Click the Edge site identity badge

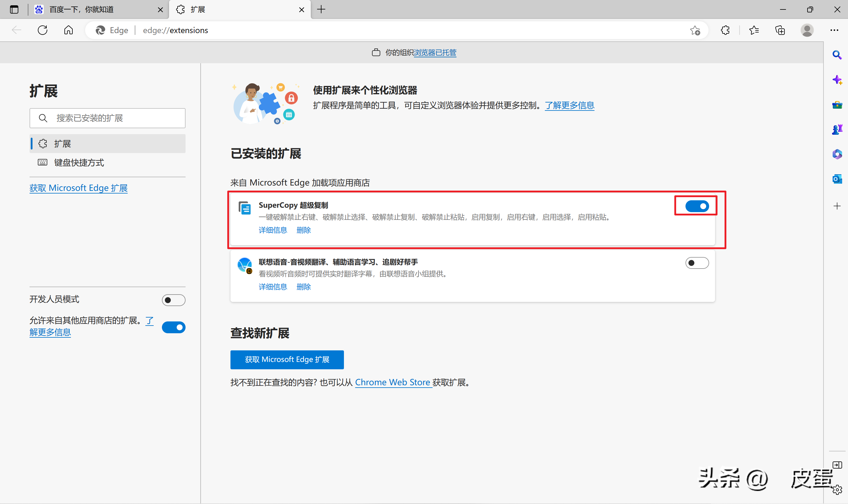tap(112, 30)
